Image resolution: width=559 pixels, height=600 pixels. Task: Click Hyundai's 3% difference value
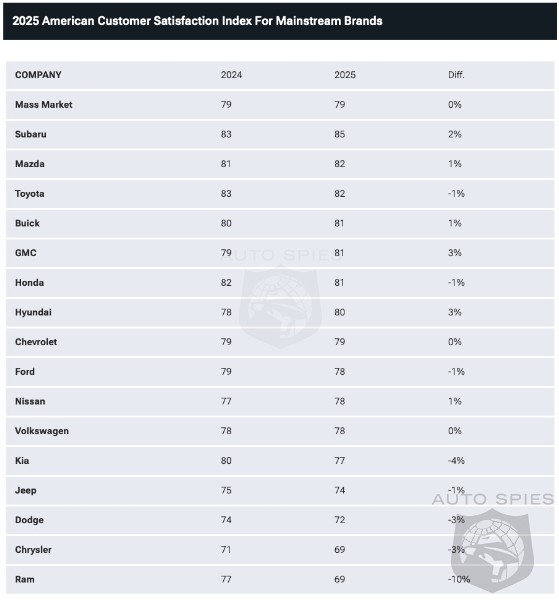click(455, 312)
